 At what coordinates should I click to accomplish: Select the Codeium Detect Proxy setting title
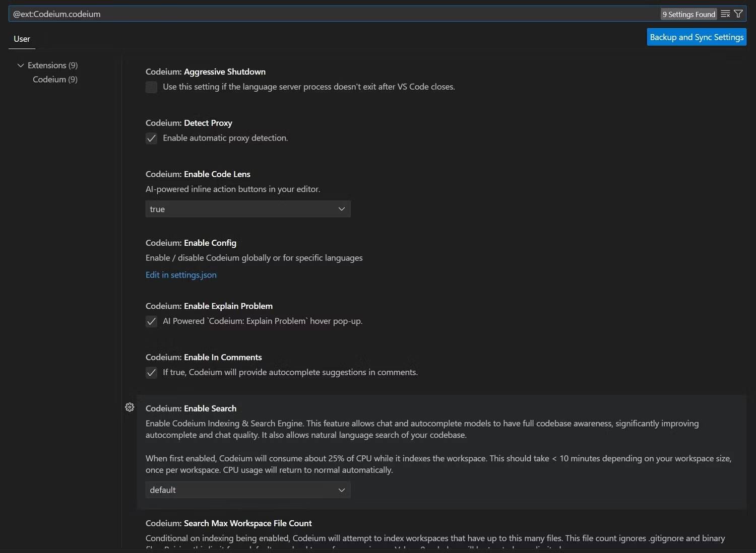pos(188,123)
